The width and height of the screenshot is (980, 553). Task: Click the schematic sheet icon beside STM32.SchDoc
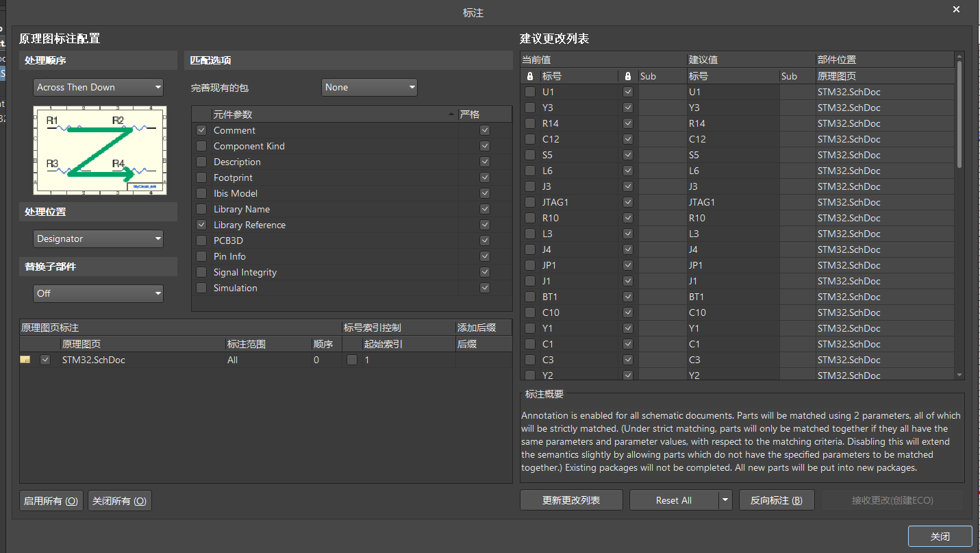25,360
